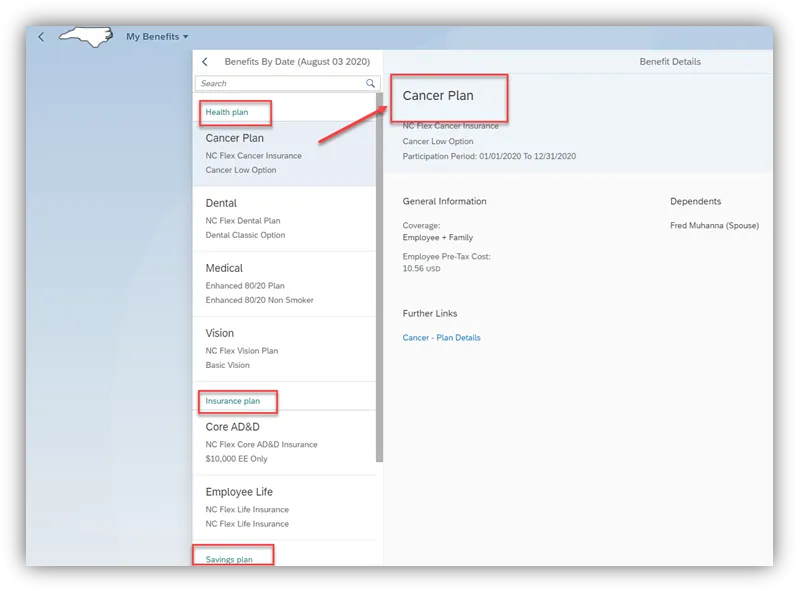Viewport: 798px width, 591px height.
Task: Click the $10,000 EE Only text
Action: pos(236,459)
